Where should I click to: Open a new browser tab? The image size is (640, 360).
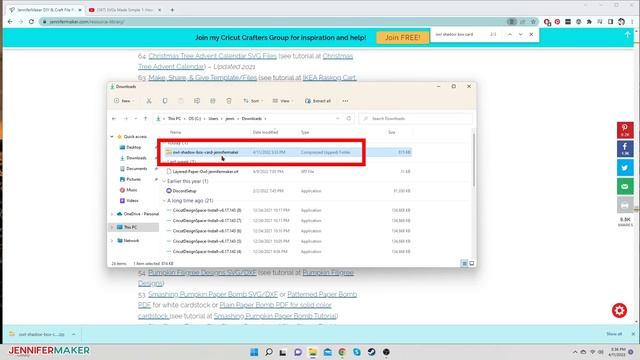(172, 10)
